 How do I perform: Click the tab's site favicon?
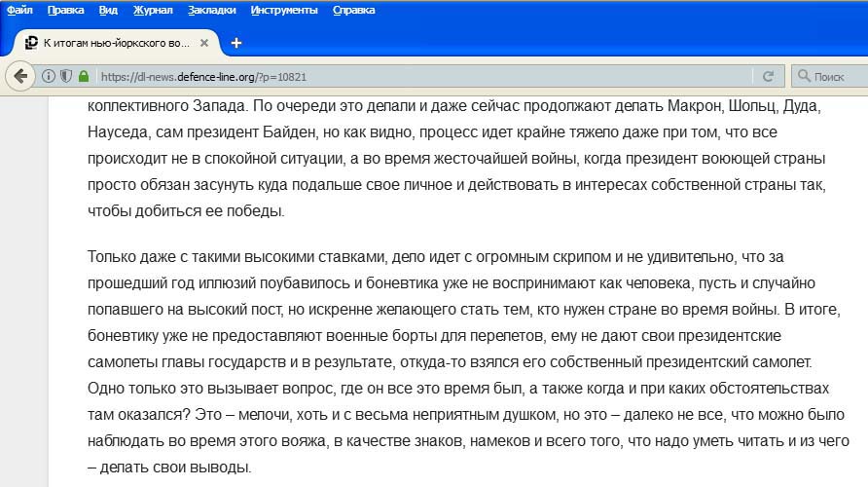[31, 43]
